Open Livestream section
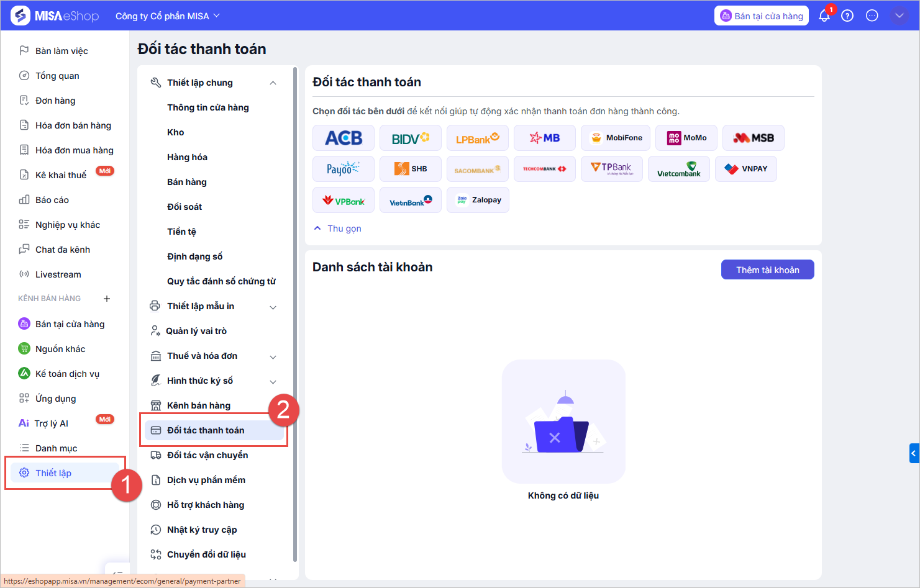 [58, 274]
